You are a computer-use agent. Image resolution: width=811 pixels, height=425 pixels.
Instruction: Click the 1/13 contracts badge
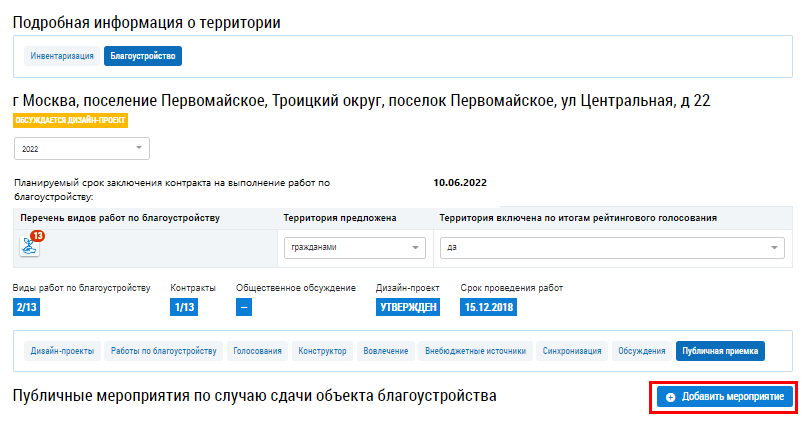coord(184,307)
